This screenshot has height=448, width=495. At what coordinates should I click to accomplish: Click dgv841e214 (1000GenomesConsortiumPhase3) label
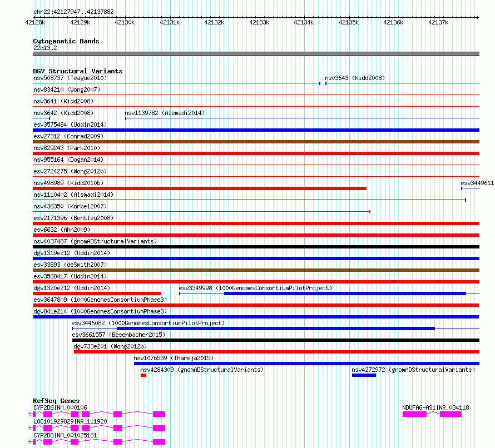(x=100, y=311)
